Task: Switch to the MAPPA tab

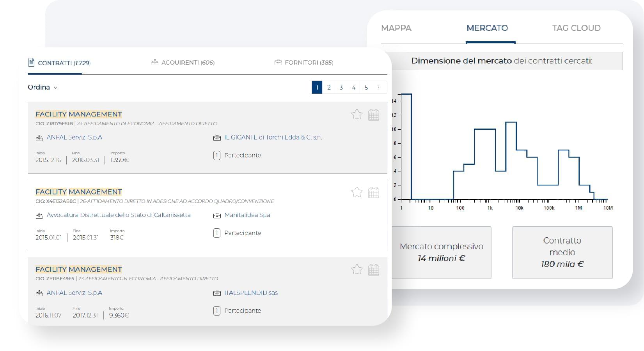Action: click(x=396, y=28)
